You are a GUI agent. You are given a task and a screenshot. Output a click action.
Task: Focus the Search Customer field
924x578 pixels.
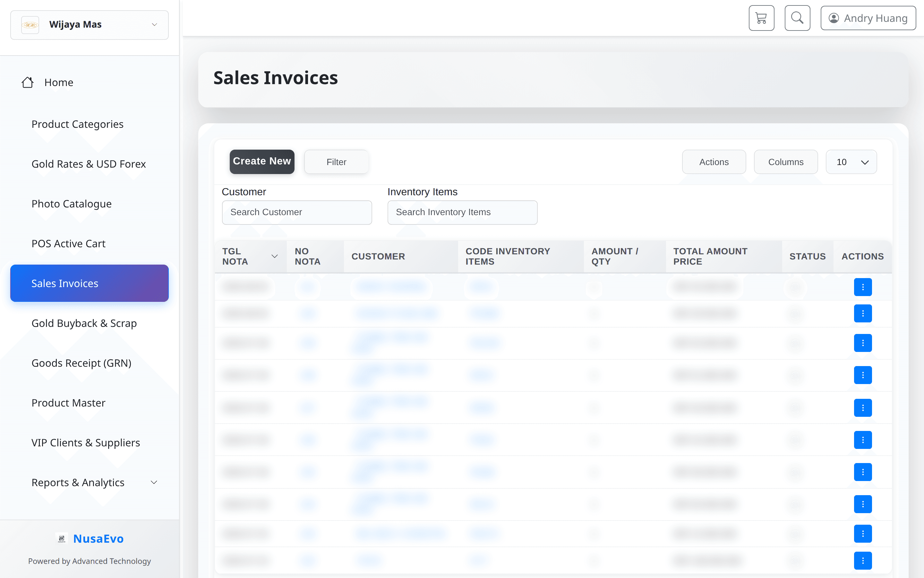click(297, 212)
